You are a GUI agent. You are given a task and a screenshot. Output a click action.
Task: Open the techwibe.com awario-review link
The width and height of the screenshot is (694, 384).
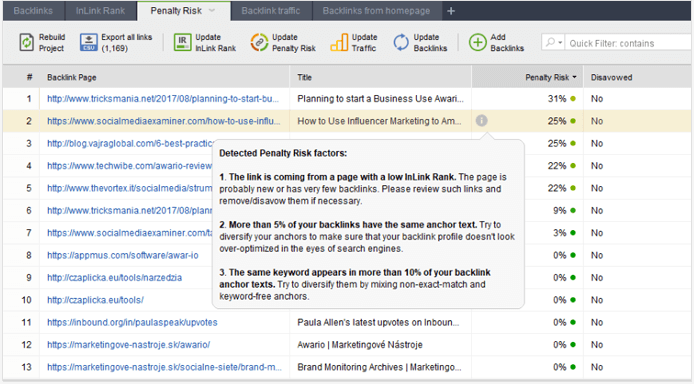129,166
